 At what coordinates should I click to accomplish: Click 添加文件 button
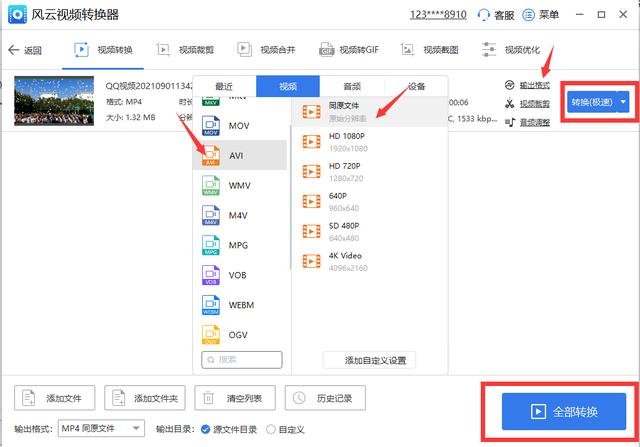pyautogui.click(x=54, y=398)
